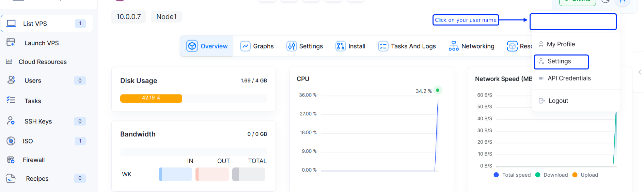Image resolution: width=644 pixels, height=192 pixels.
Task: Click the ISO disc icon
Action: click(11, 141)
